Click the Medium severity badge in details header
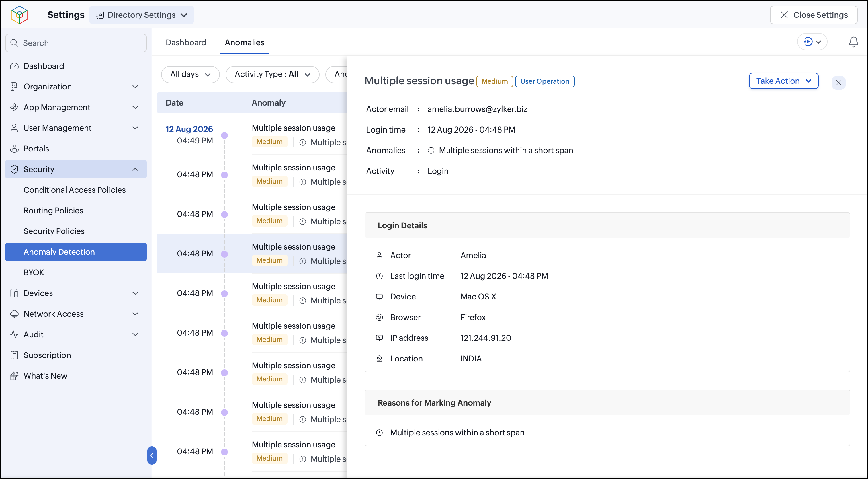Screen dimensions: 868x479 (x=494, y=81)
